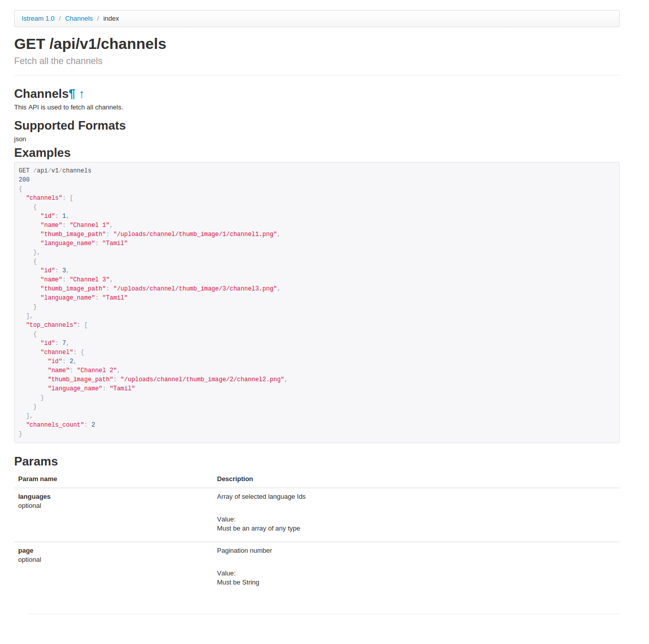Image resolution: width=649 pixels, height=644 pixels.
Task: Select the language_name Tamil value
Action: click(115, 243)
